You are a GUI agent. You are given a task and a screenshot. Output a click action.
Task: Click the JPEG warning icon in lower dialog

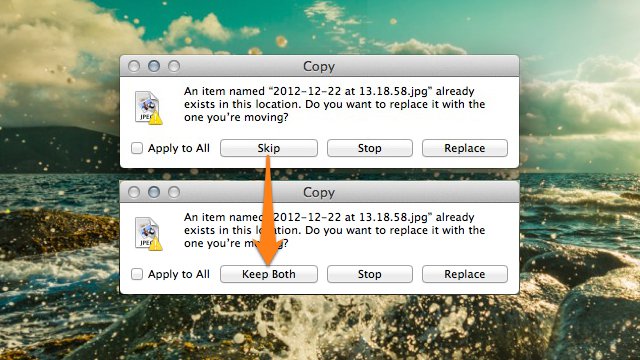click(148, 233)
